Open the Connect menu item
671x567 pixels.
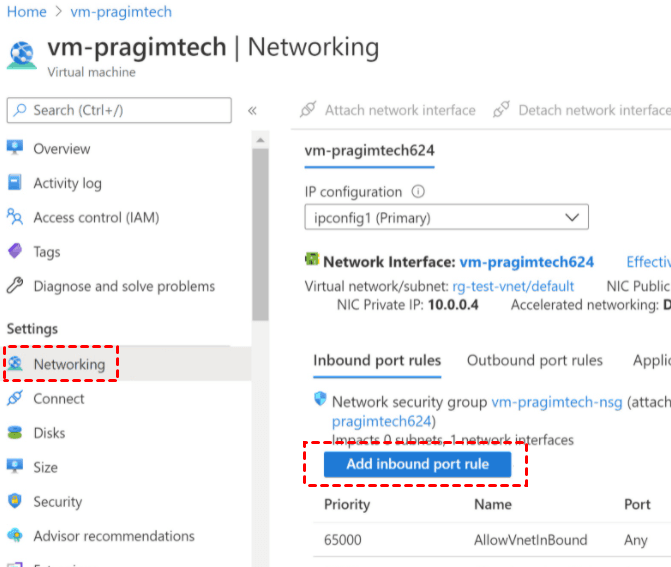pos(59,399)
